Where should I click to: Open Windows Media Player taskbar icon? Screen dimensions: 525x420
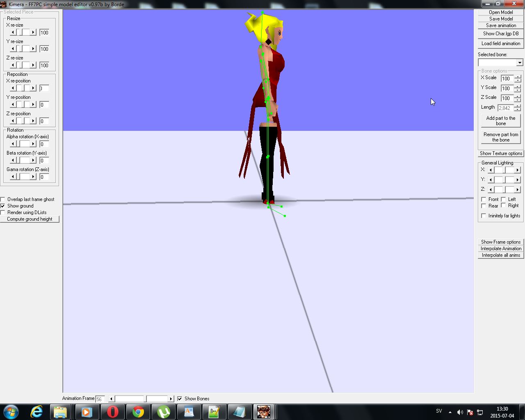coord(87,412)
